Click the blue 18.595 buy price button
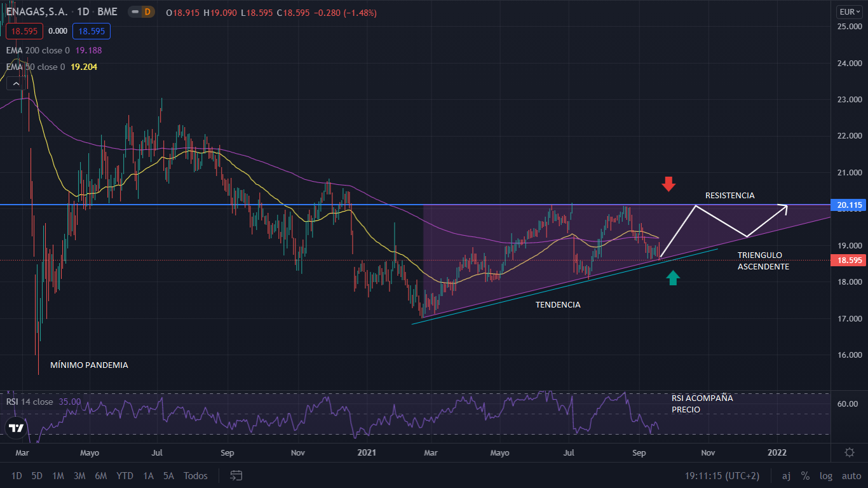This screenshot has height=488, width=868. click(91, 31)
